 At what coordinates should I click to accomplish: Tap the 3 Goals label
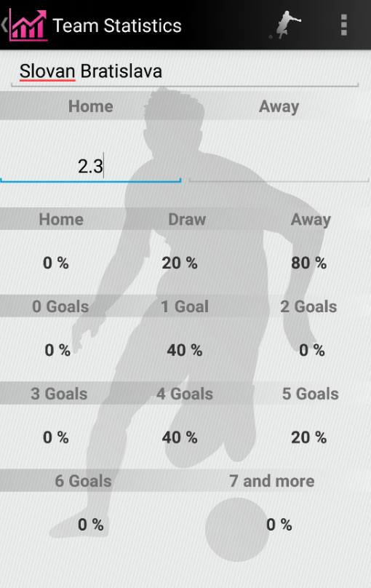(59, 394)
